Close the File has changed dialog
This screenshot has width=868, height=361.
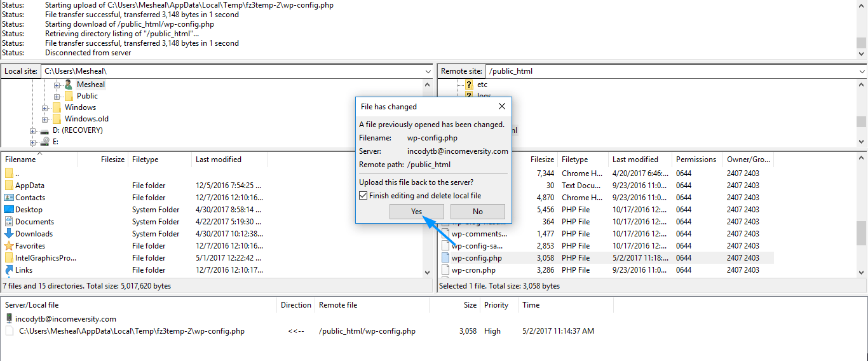pyautogui.click(x=501, y=106)
